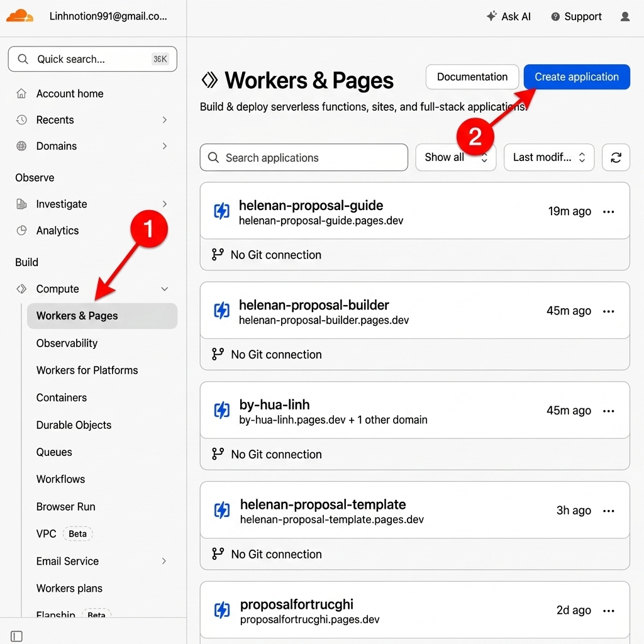Expand the Domains submenu chevron

164,146
